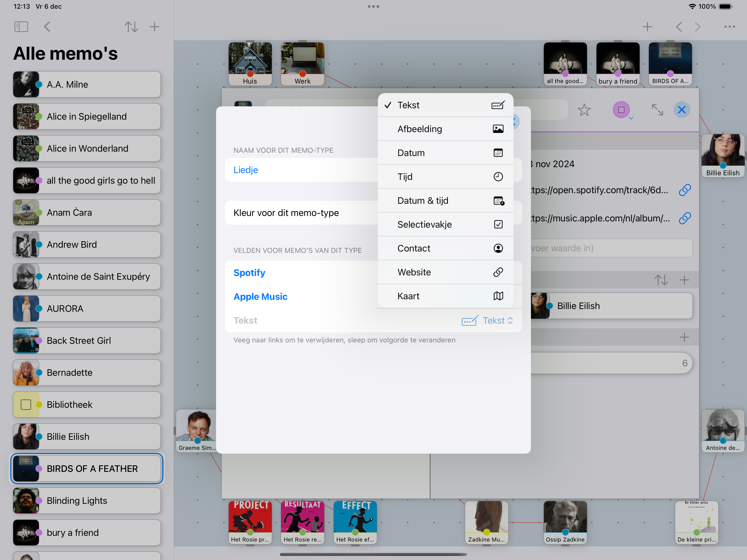Mark memo as favorite with star icon
747x560 pixels.
tap(584, 110)
